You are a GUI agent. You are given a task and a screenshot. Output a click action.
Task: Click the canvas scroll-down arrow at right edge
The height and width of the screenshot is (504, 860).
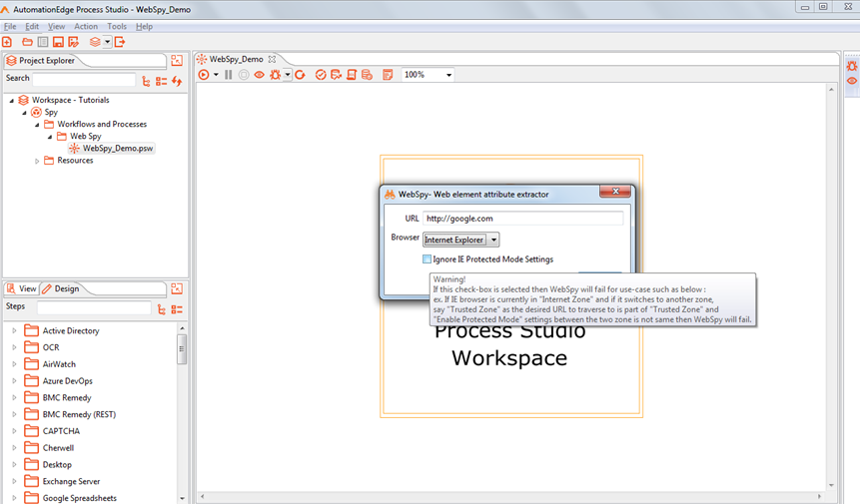[831, 485]
